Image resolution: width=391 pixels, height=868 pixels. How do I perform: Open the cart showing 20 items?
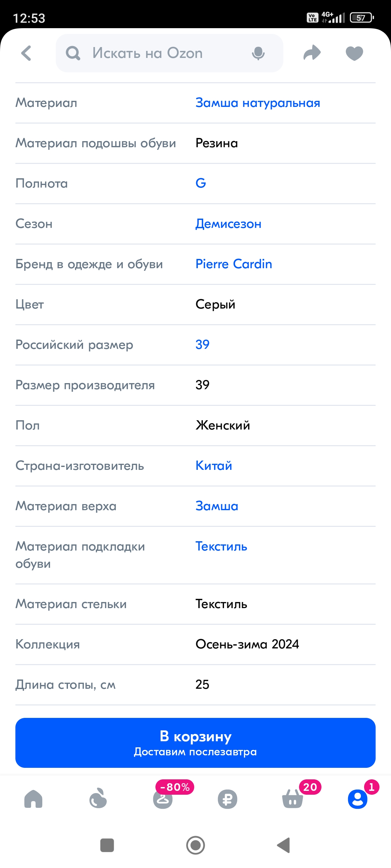pos(292,799)
